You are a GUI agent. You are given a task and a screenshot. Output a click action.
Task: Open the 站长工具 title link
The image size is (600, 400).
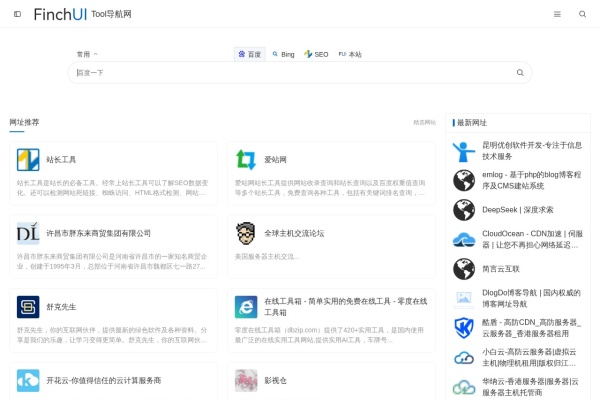[61, 160]
